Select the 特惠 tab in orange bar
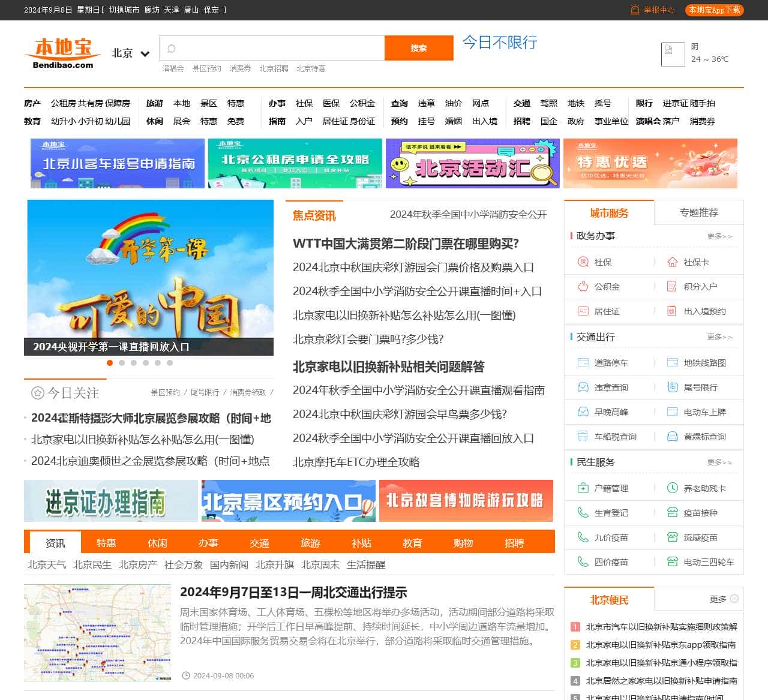 point(106,543)
